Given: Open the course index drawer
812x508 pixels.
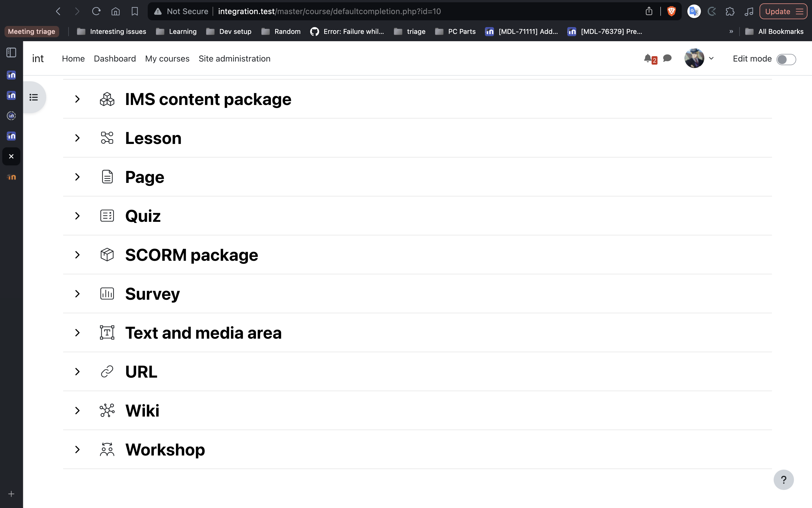Looking at the screenshot, I should point(34,97).
